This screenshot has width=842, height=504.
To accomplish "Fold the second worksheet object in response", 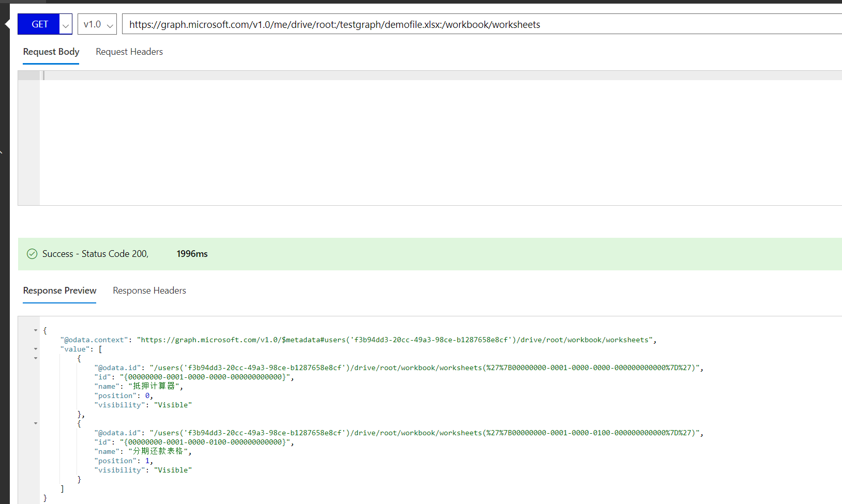I will [x=36, y=423].
